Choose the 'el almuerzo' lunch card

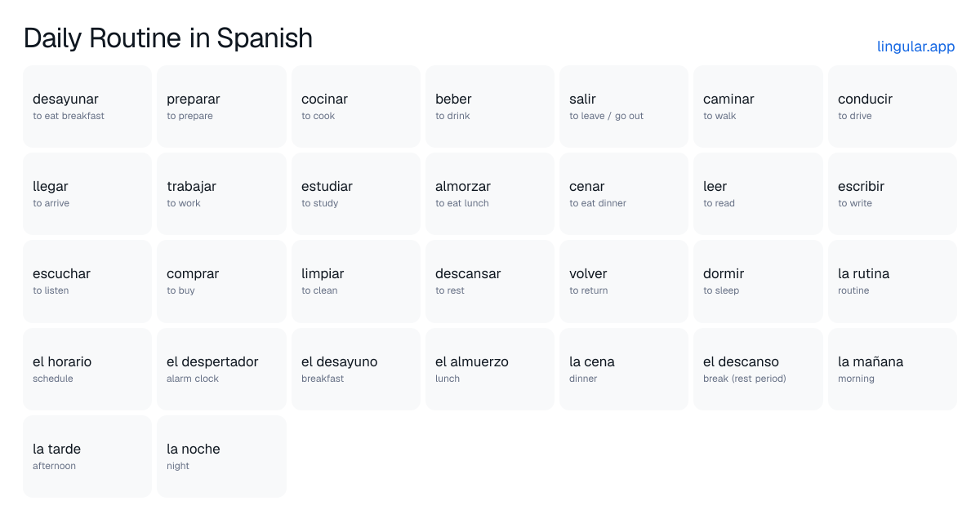490,369
